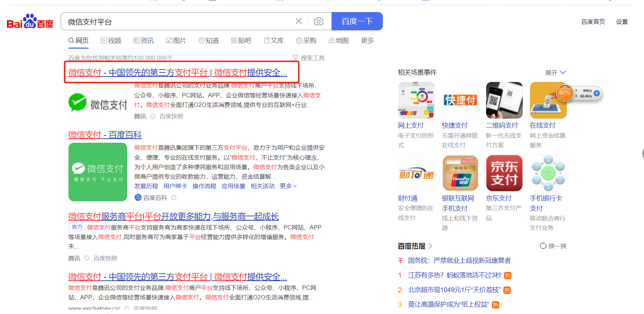Click the plus icon on network speed widget
This screenshot has height=314, width=644.
tap(597, 93)
